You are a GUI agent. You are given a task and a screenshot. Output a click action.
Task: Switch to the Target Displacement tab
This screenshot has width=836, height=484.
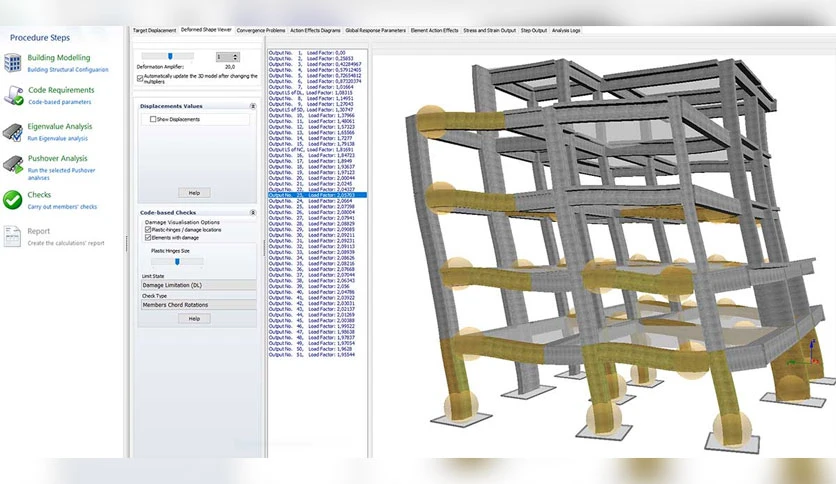pyautogui.click(x=154, y=30)
